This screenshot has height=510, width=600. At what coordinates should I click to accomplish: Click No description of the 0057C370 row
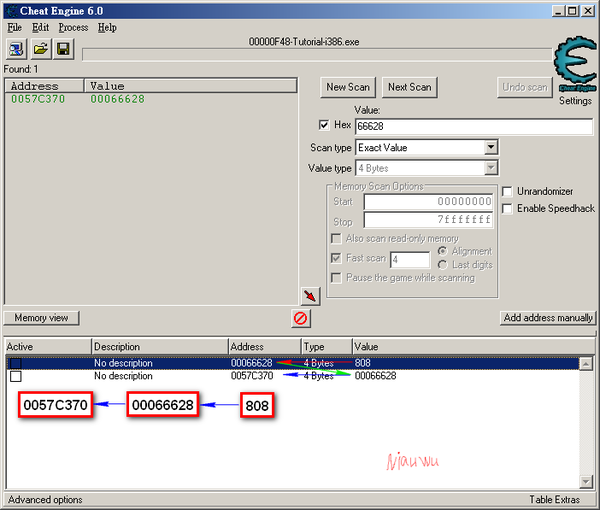pos(123,376)
